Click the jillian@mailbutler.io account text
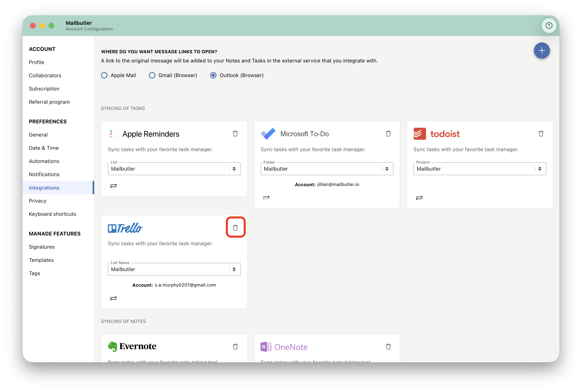This screenshot has height=392, width=582. (x=338, y=185)
